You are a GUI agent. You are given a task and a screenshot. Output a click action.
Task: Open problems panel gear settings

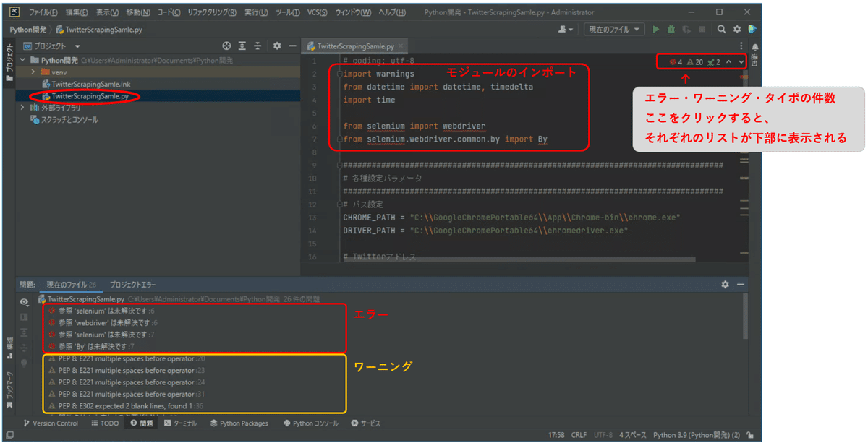tap(726, 285)
